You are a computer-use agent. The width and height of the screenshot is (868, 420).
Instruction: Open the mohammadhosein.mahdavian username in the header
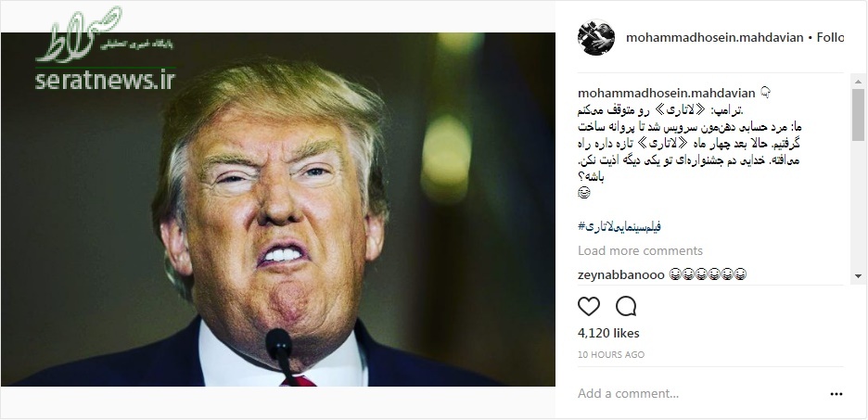(x=714, y=38)
